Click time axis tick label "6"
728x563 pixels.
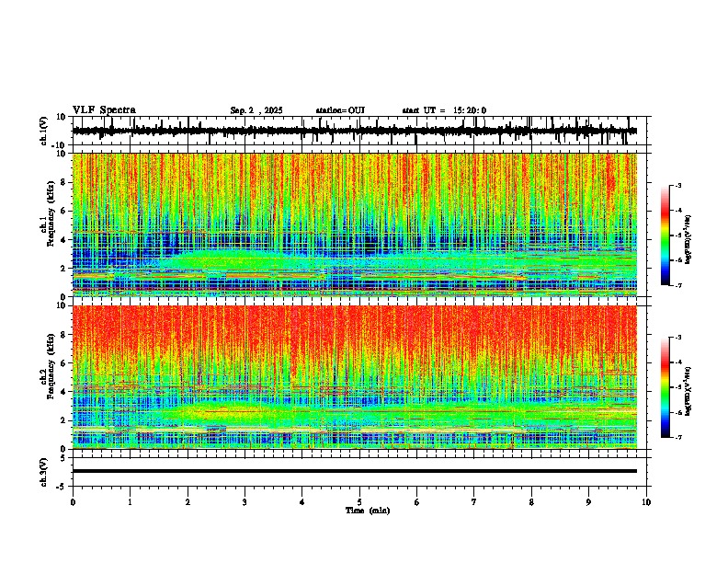416,502
